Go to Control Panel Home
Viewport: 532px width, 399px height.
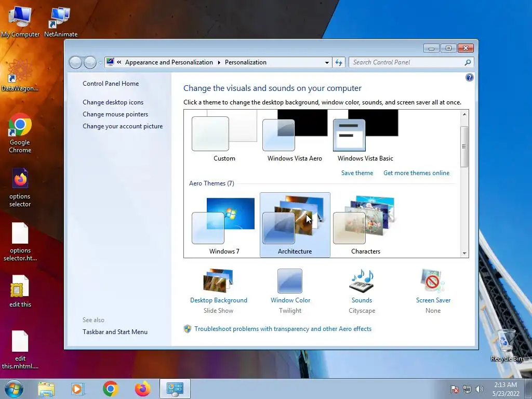tap(111, 84)
